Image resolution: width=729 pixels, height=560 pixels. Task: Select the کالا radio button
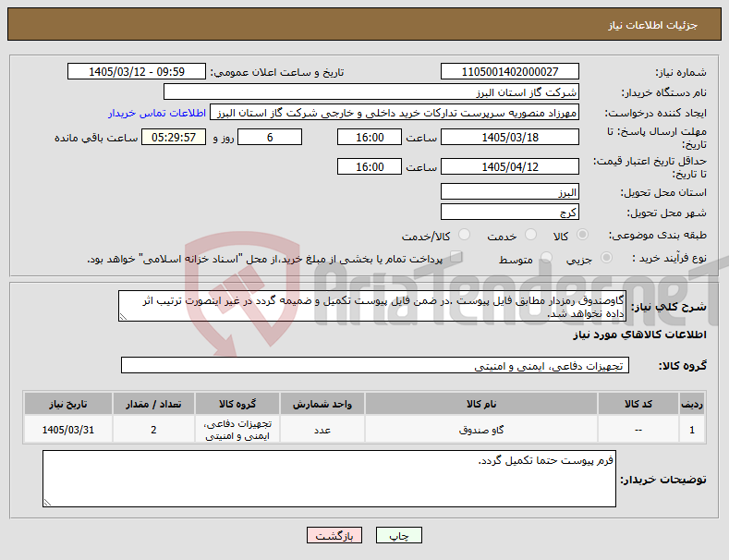click(582, 235)
